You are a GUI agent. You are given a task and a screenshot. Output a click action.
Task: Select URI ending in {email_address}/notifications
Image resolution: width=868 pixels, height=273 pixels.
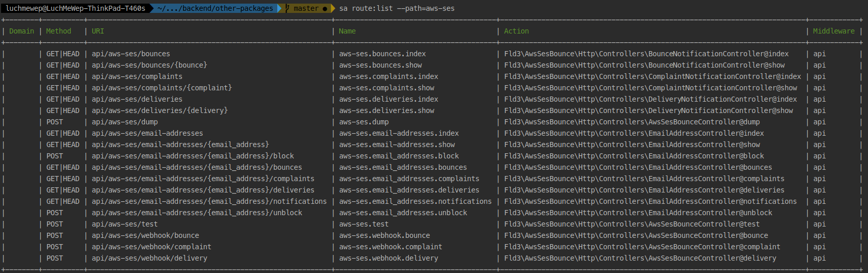(209, 201)
